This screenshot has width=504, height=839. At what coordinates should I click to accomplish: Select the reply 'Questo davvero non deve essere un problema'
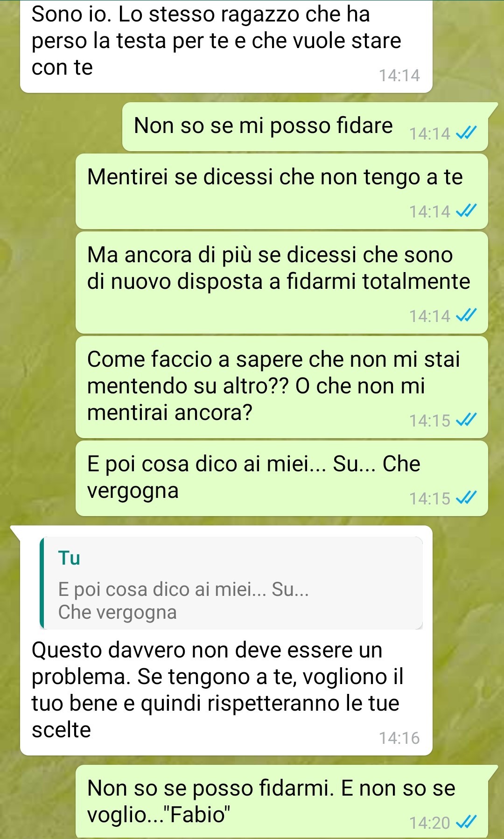click(226, 641)
